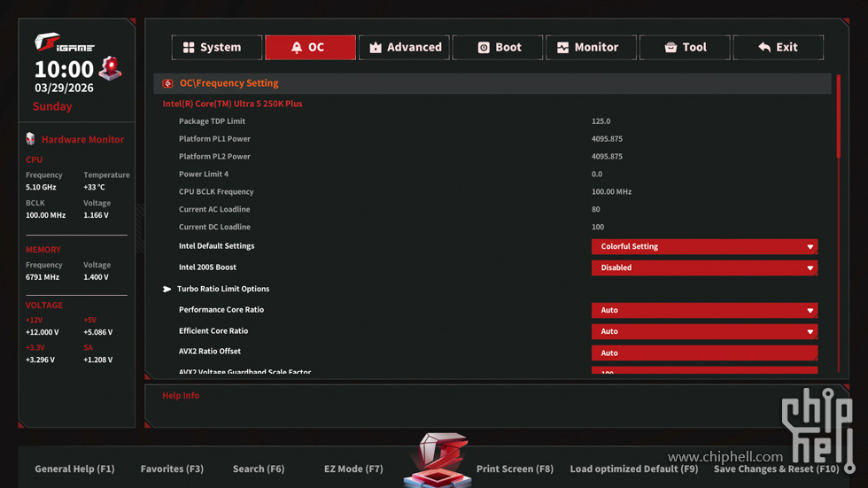Image resolution: width=868 pixels, height=488 pixels.
Task: Click Platform PL2 Power label
Action: [x=214, y=157]
